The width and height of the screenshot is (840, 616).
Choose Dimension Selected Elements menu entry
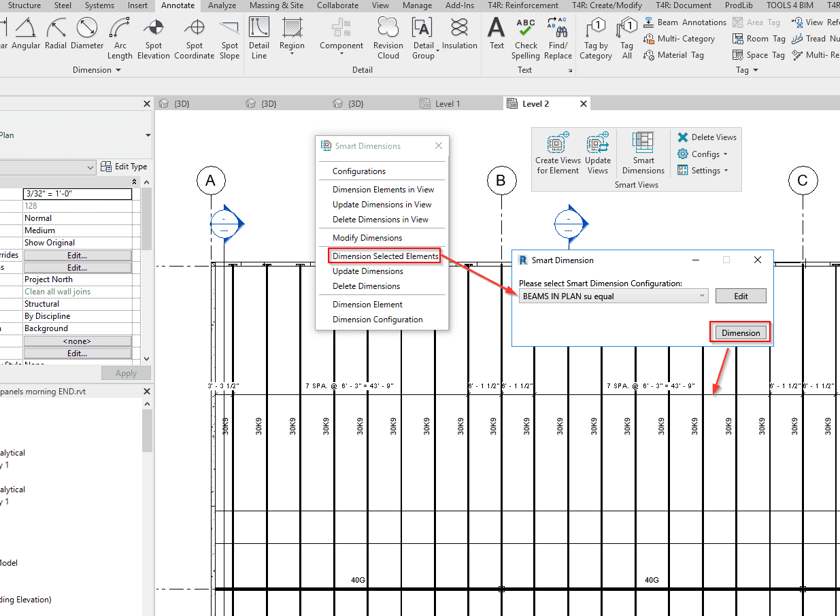[x=386, y=256]
